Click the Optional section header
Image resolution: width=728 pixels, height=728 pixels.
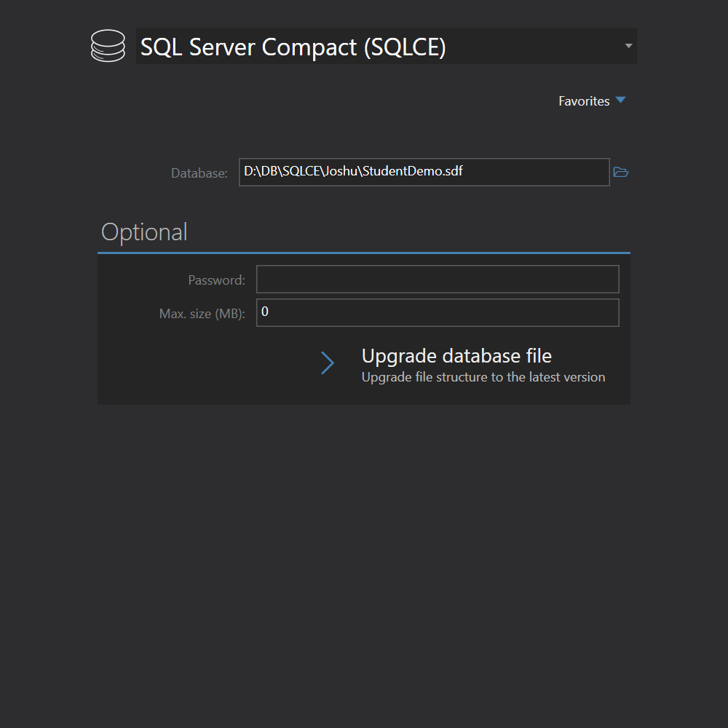[144, 232]
